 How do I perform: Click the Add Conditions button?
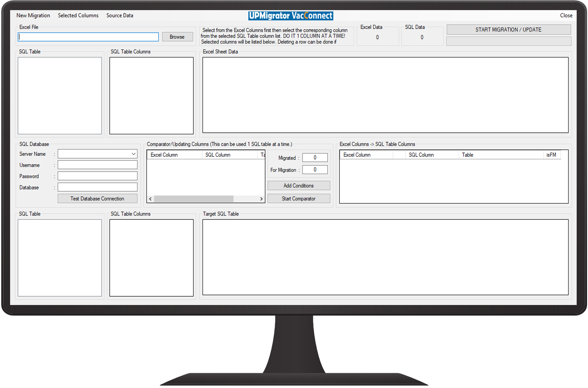pyautogui.click(x=299, y=186)
